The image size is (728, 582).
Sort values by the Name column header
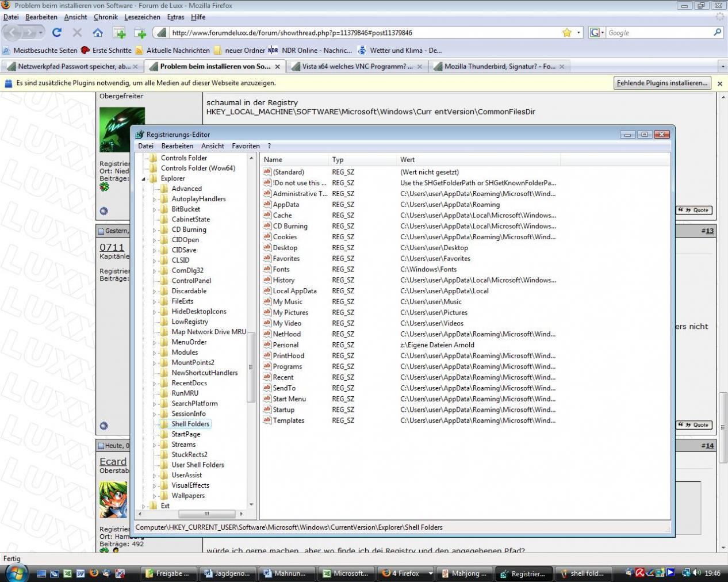click(294, 160)
